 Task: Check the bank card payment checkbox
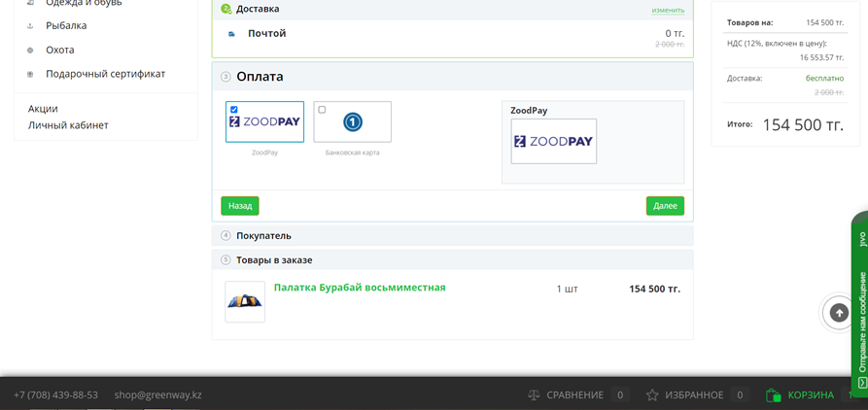click(322, 110)
